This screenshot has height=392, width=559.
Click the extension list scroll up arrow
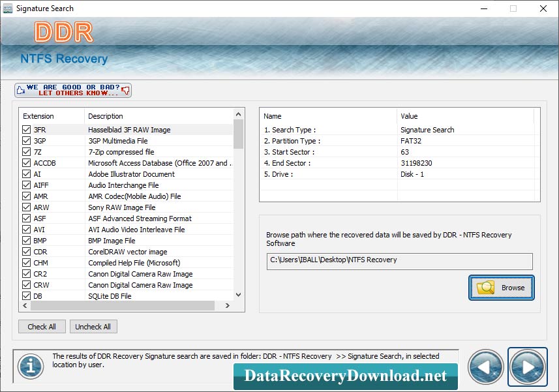coord(239,114)
